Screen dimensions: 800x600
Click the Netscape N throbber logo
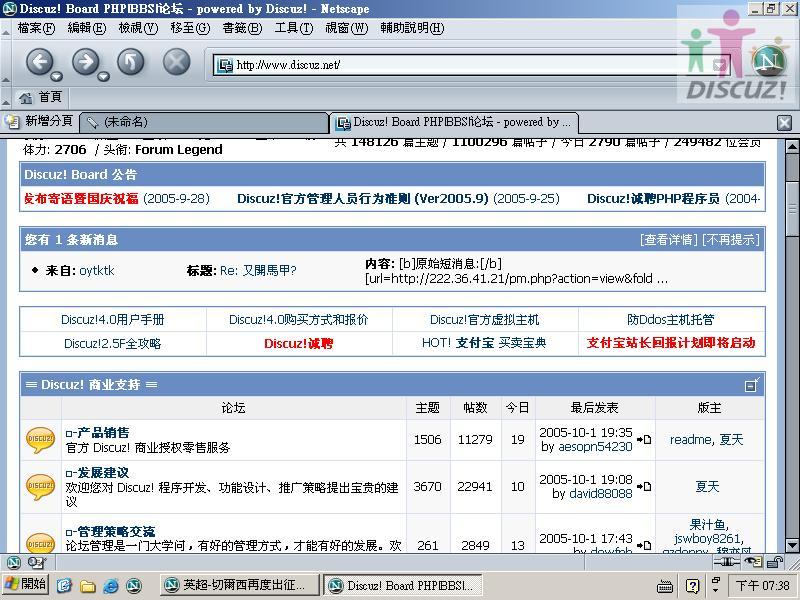(x=769, y=61)
